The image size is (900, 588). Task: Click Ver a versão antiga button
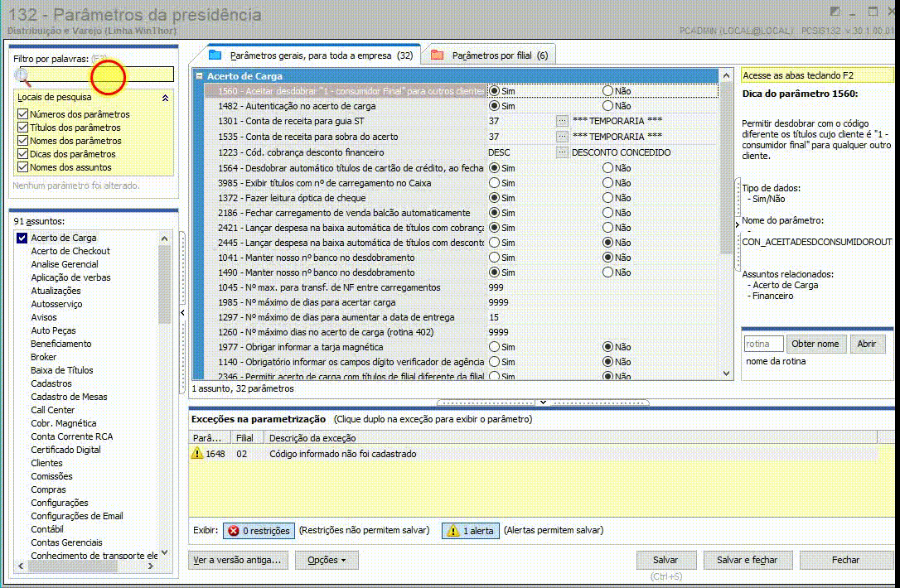pyautogui.click(x=238, y=560)
